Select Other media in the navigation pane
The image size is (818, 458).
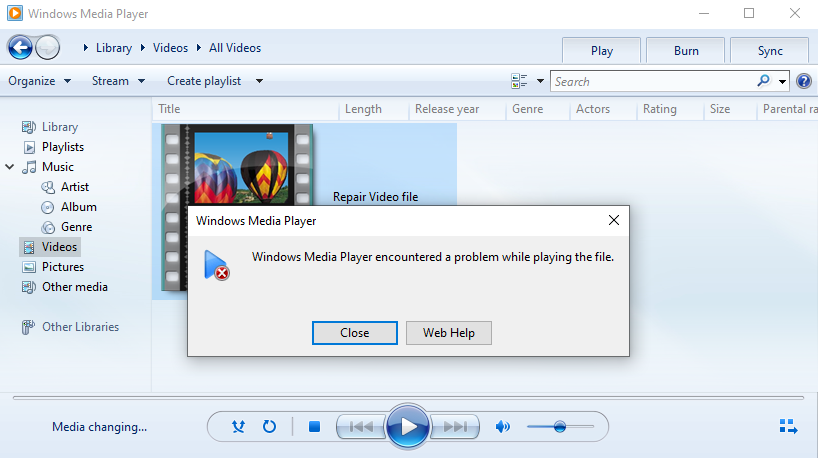tap(65, 287)
